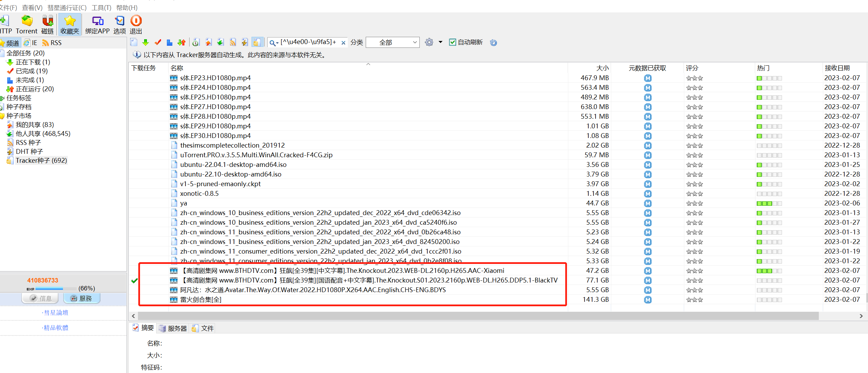
Task: Toggle the 自动刷新 auto-refresh checkbox
Action: tap(453, 42)
